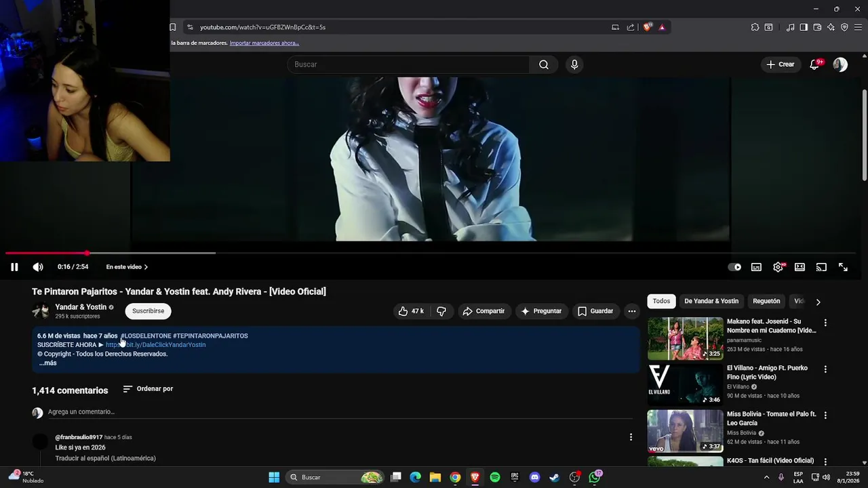
Task: Select the 'Todos' filter chip
Action: (x=661, y=301)
